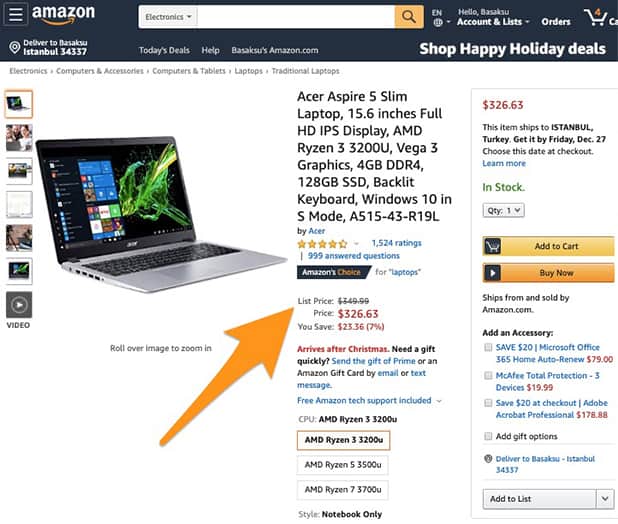The height and width of the screenshot is (524, 618).
Task: Click into the search input field
Action: pyautogui.click(x=296, y=17)
